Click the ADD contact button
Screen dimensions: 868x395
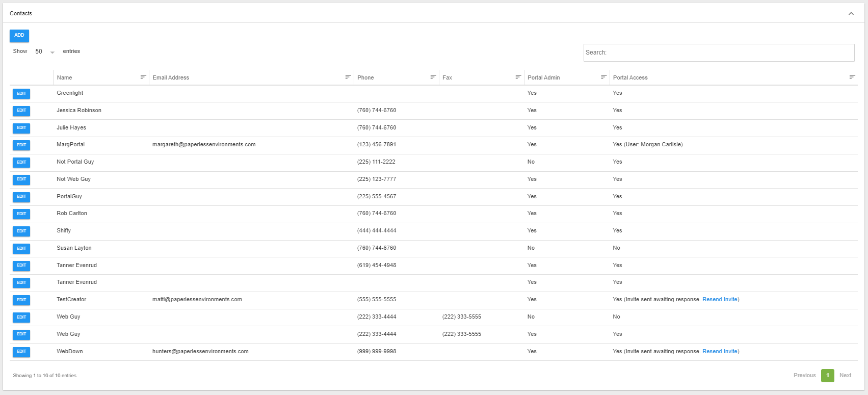pyautogui.click(x=19, y=35)
